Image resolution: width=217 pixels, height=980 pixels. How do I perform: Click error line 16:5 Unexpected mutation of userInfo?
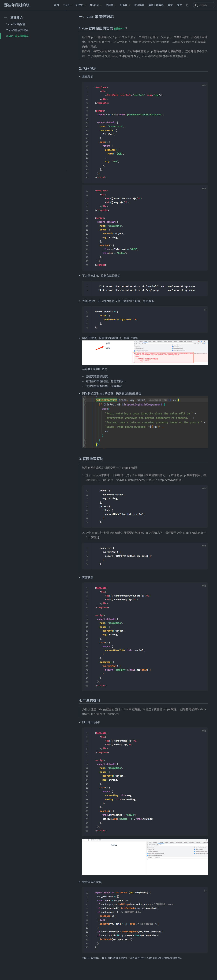147,286
